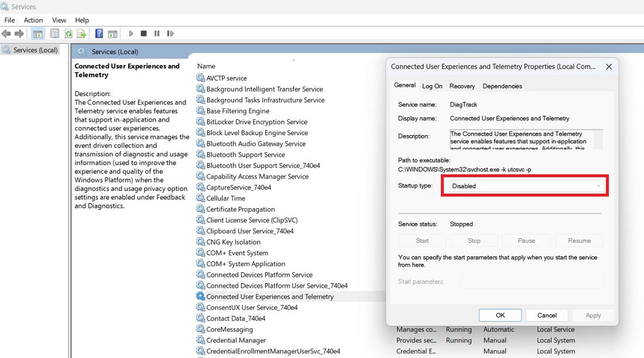Image resolution: width=644 pixels, height=358 pixels.
Task: Click the Start parameters input field
Action: pyautogui.click(x=532, y=281)
